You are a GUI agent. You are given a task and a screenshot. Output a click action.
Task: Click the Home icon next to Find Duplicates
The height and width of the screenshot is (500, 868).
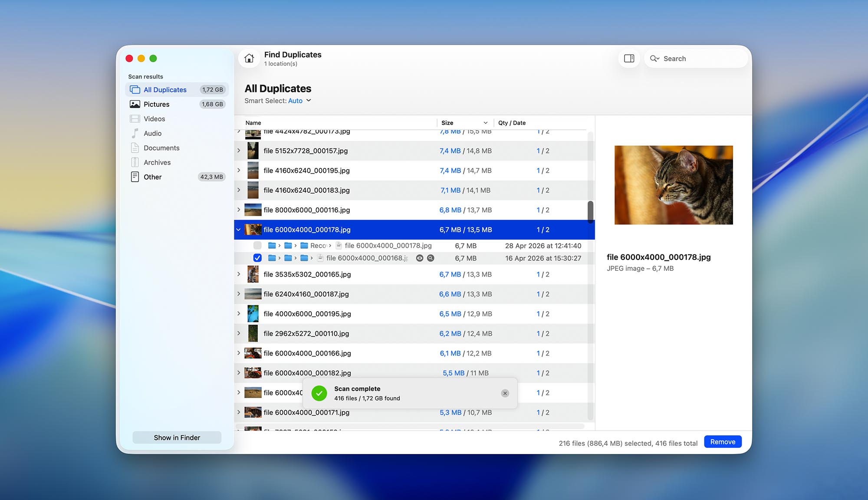point(249,58)
